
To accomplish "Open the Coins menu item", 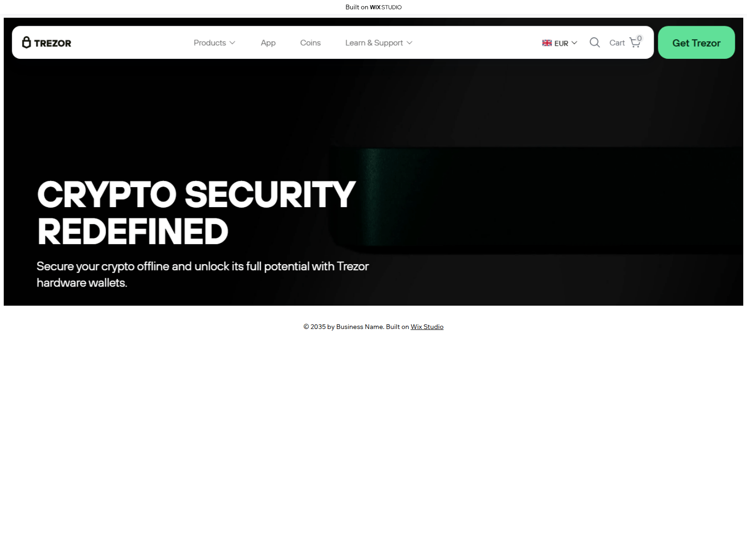I will 310,42.
